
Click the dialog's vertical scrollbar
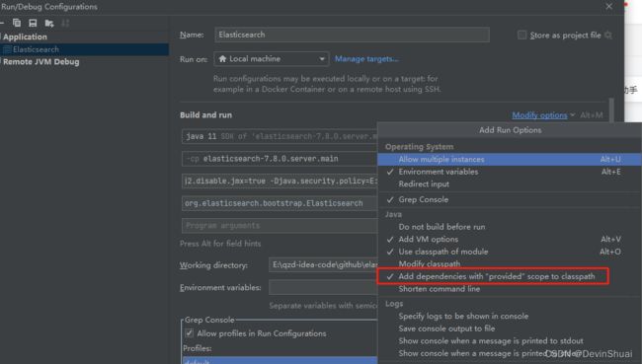[x=611, y=109]
